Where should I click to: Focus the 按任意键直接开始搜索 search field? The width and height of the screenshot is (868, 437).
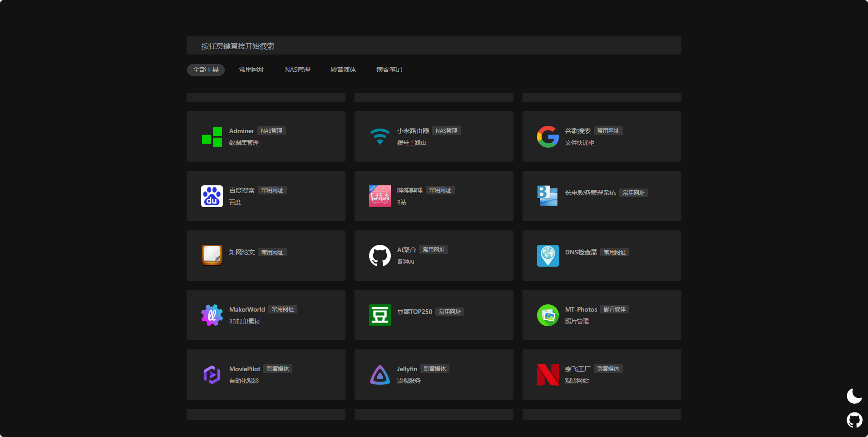[434, 45]
